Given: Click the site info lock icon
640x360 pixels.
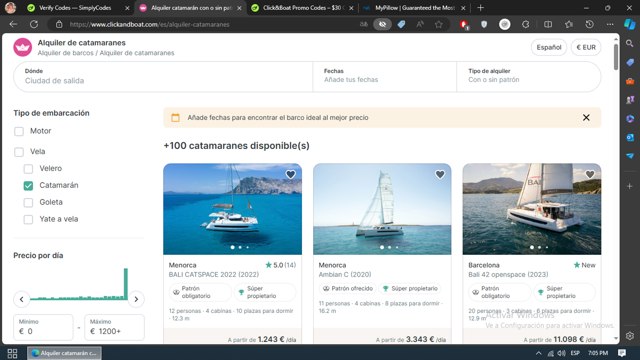Looking at the screenshot, I should pyautogui.click(x=59, y=24).
